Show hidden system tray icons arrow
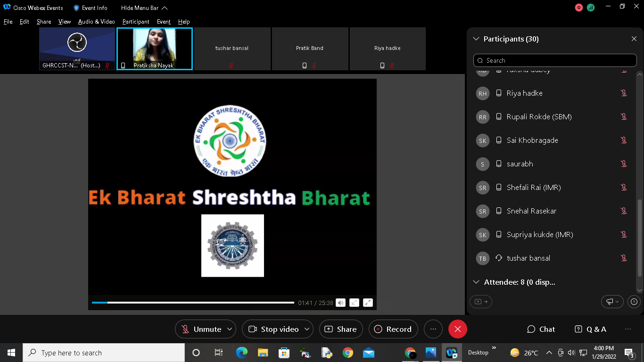 click(x=549, y=353)
